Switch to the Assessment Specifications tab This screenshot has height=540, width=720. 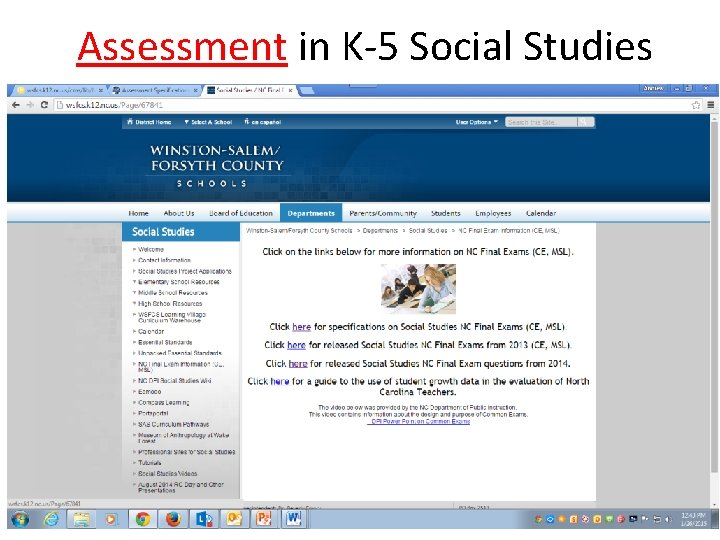[154, 90]
